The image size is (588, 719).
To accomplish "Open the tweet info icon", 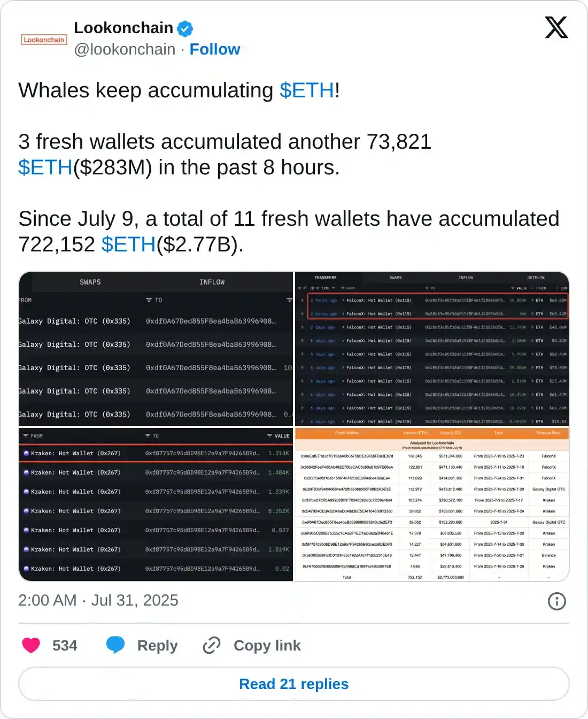I will [x=556, y=601].
